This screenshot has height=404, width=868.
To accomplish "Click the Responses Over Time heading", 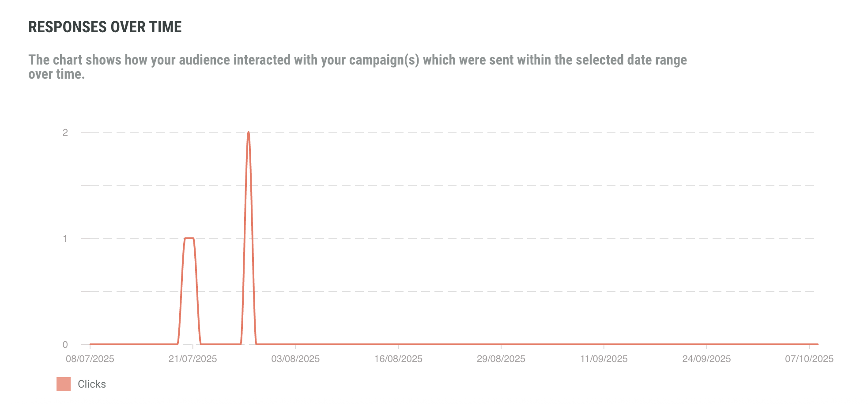I will point(105,27).
